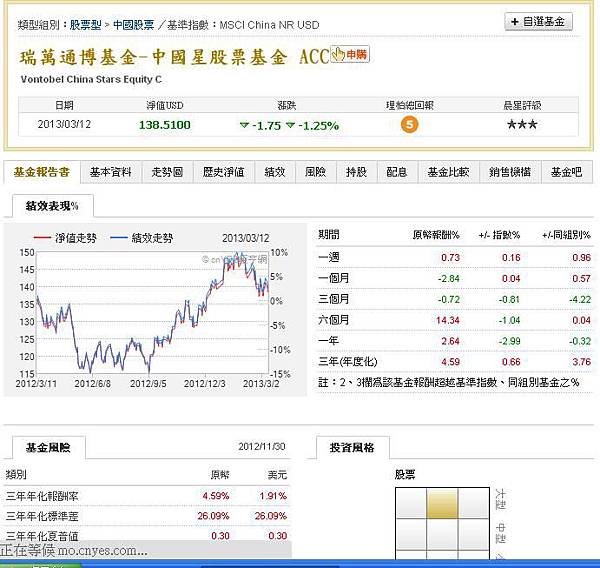Viewport: 600px width, 568px height.
Task: Click the date 2013/03/12 in quote row
Action: 64,124
